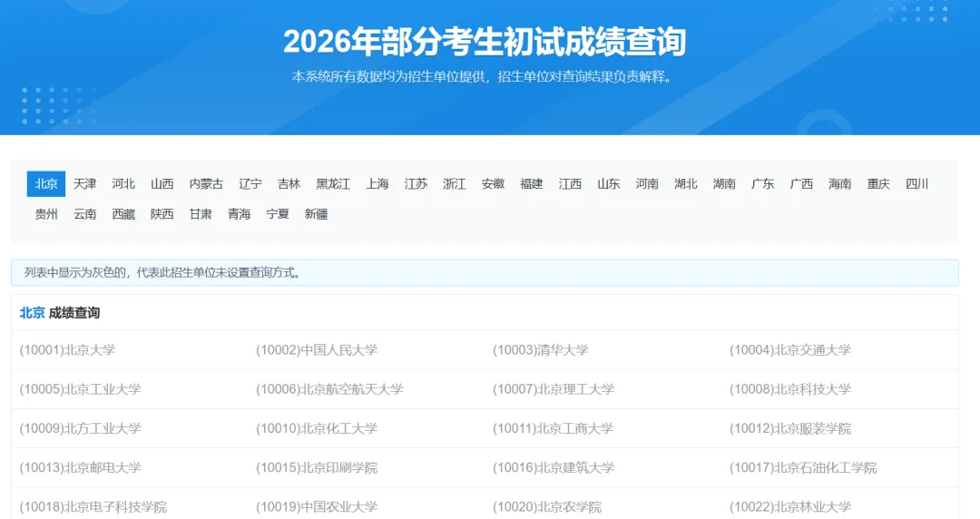Viewport: 980px width, 519px height.
Task: Switch to the 辽宁 province tab
Action: coord(250,184)
